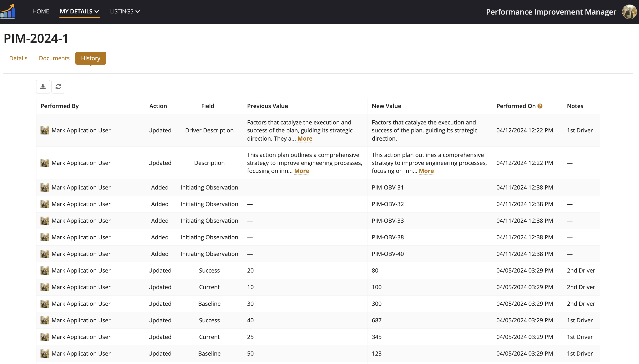Show More of Driver Description previous value
The image size is (639, 364).
(305, 139)
